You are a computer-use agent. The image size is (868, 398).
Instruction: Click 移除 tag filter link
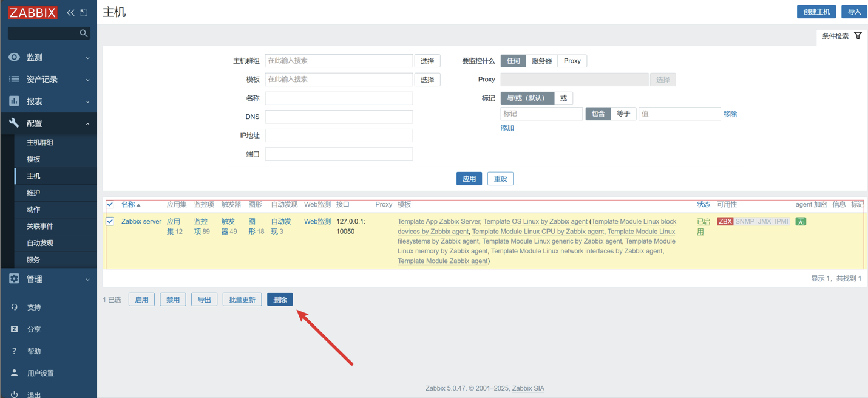pyautogui.click(x=730, y=114)
